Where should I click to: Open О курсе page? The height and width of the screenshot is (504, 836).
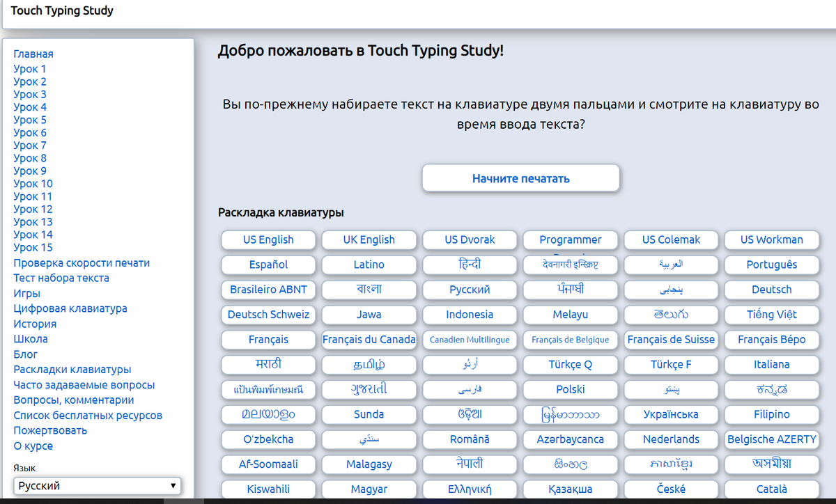coord(33,446)
